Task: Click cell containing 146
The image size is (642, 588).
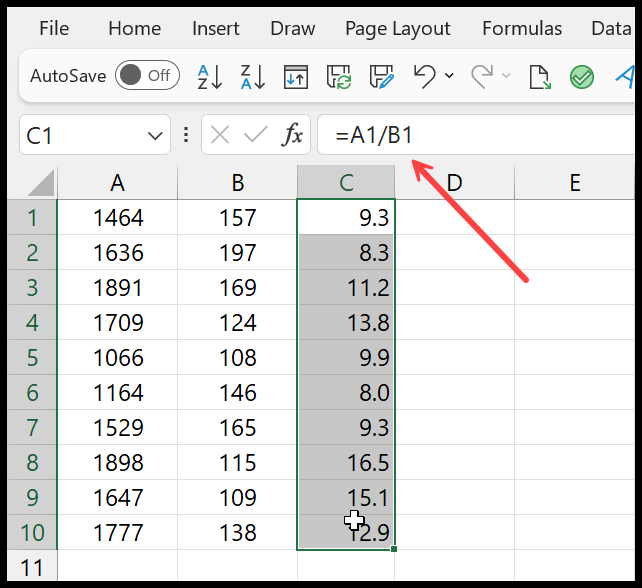Action: point(237,392)
